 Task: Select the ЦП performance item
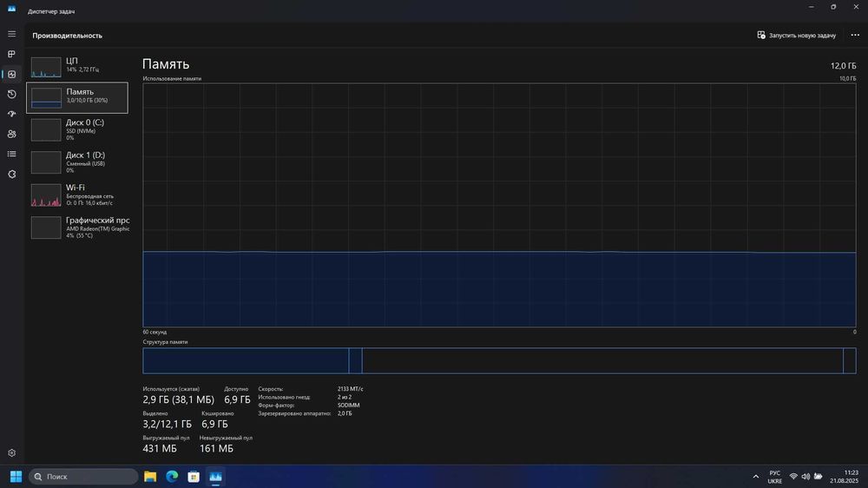[77, 65]
